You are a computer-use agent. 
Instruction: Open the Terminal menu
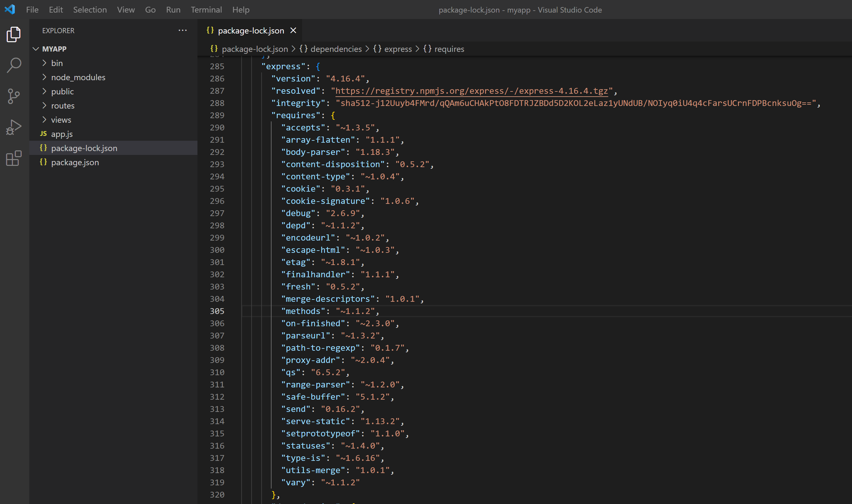(x=206, y=10)
